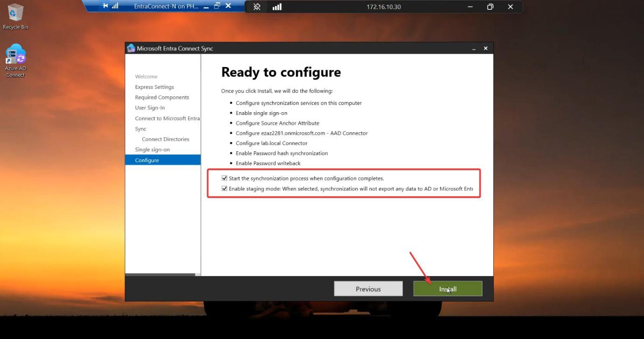Select the User Sign-In step
The width and height of the screenshot is (644, 339).
150,108
